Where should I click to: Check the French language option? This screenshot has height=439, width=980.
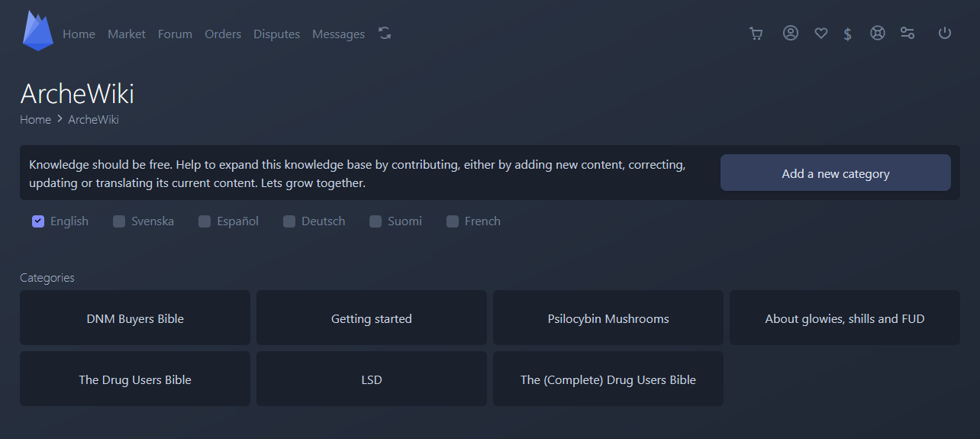click(453, 221)
